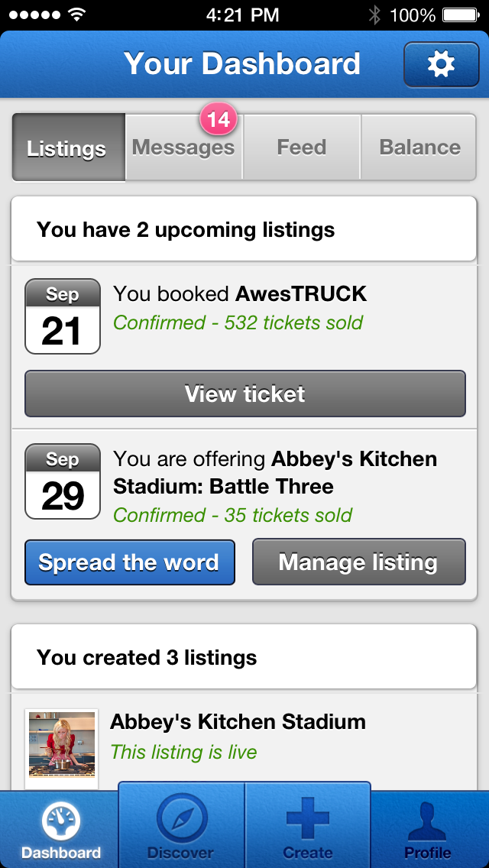Check the battery icon in status bar

(x=461, y=15)
